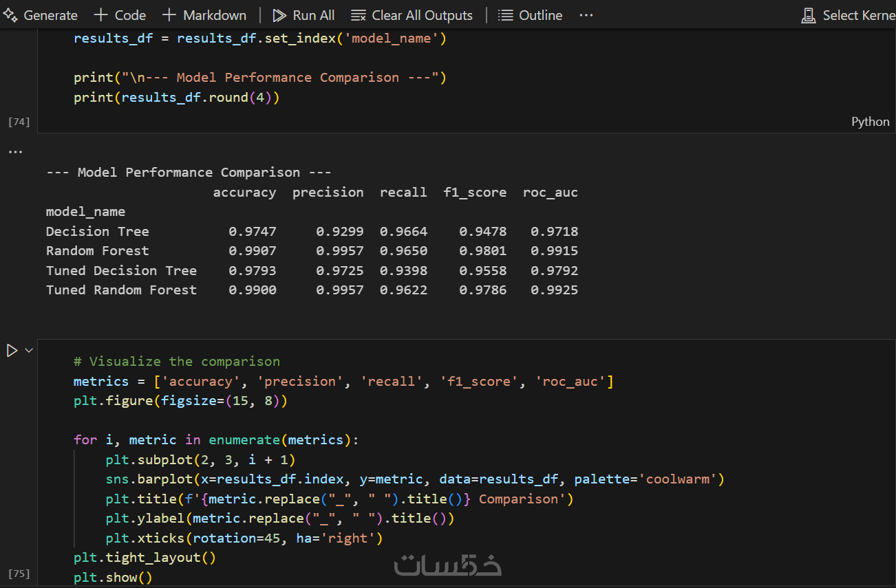Open the toolbar's more actions ellipsis
896x588 pixels.
[x=586, y=15]
